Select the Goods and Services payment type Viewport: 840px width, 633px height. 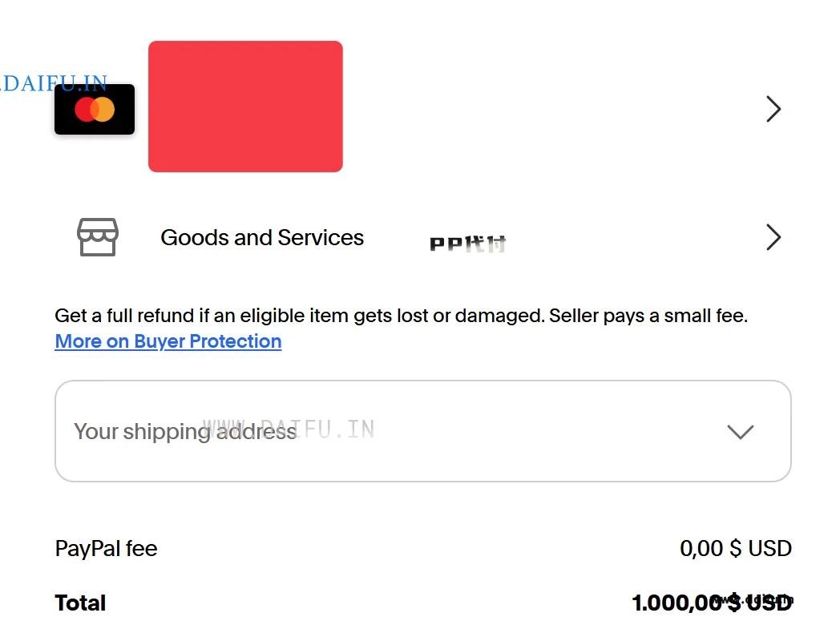(262, 237)
